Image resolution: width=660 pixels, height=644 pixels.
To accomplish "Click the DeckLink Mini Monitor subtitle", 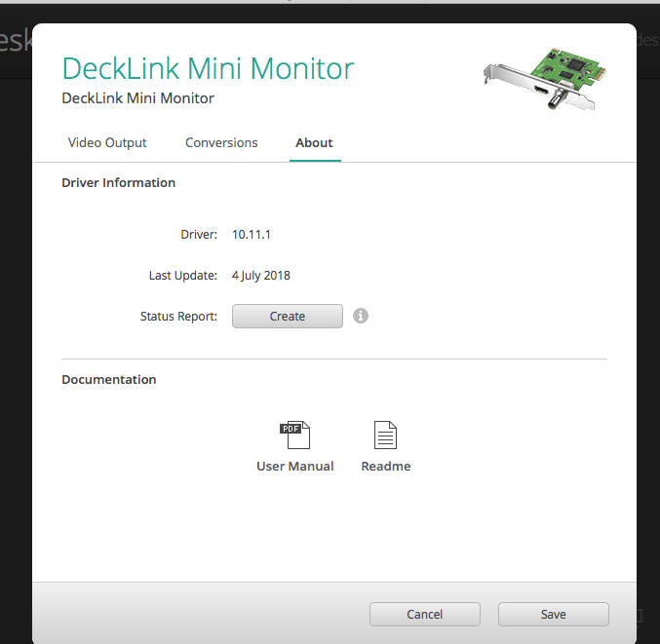I will [x=138, y=98].
